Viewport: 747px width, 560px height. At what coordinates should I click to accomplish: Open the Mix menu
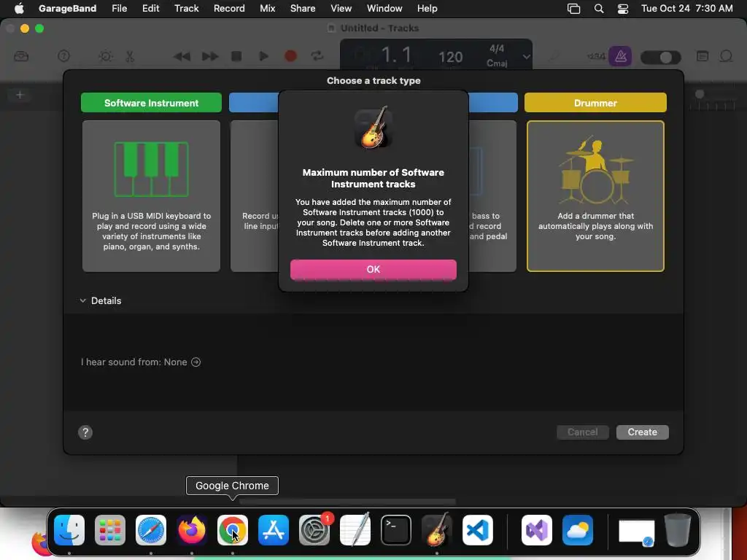coord(267,8)
